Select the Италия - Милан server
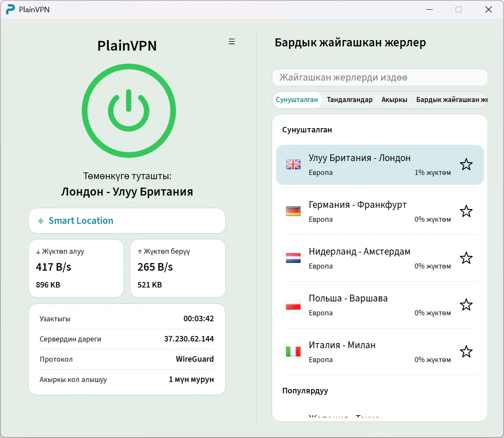The height and width of the screenshot is (438, 504). click(x=380, y=352)
